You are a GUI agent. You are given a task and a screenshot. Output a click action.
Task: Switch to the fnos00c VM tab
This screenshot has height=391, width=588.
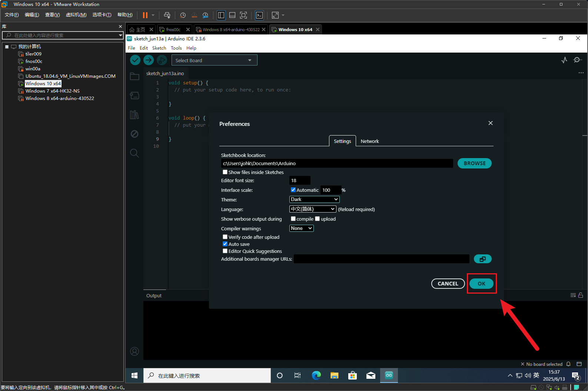coord(173,30)
